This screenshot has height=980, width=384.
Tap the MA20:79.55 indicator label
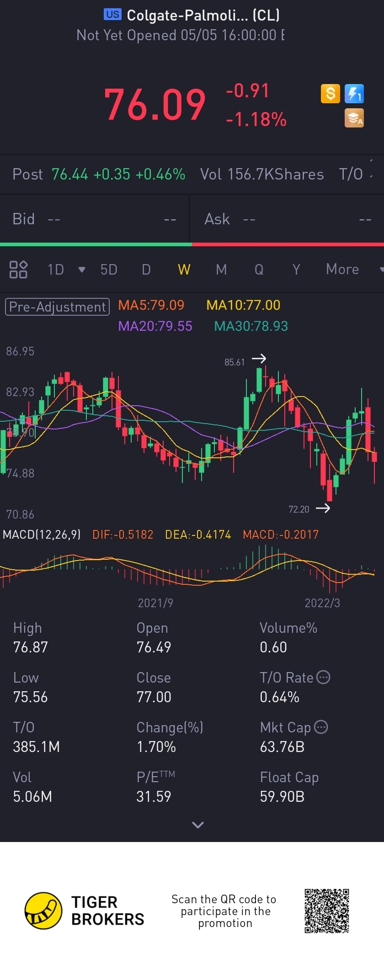155,326
